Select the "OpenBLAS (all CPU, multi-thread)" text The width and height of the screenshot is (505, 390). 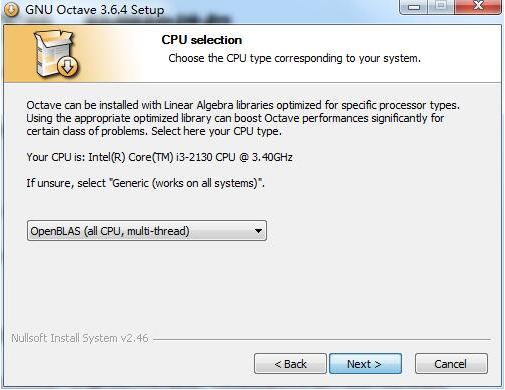click(110, 231)
